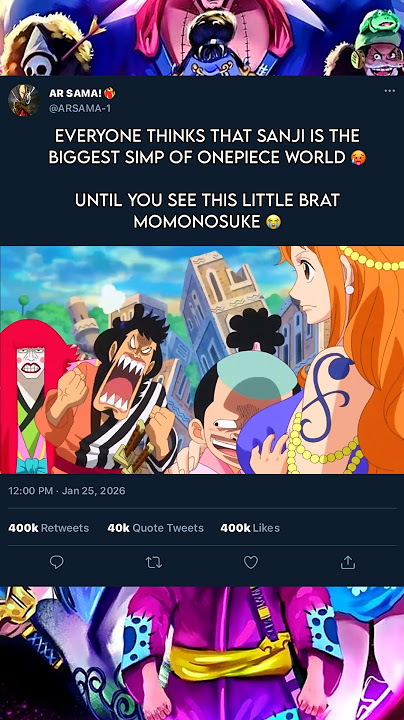Open the share upload icon

point(348,562)
